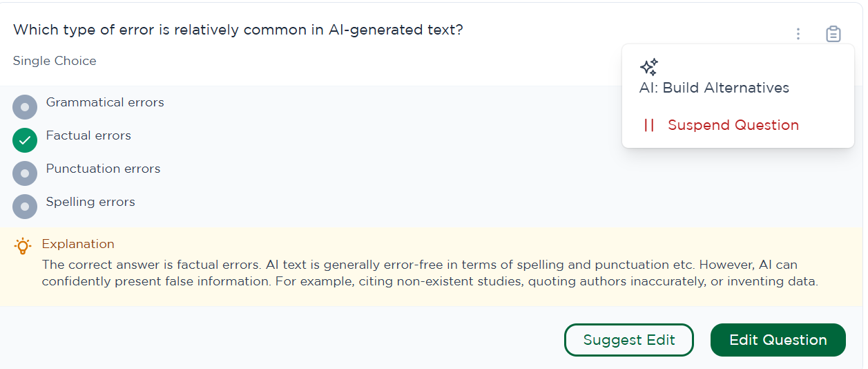
Task: Click the sparkle icon for AI alternatives
Action: click(x=648, y=67)
